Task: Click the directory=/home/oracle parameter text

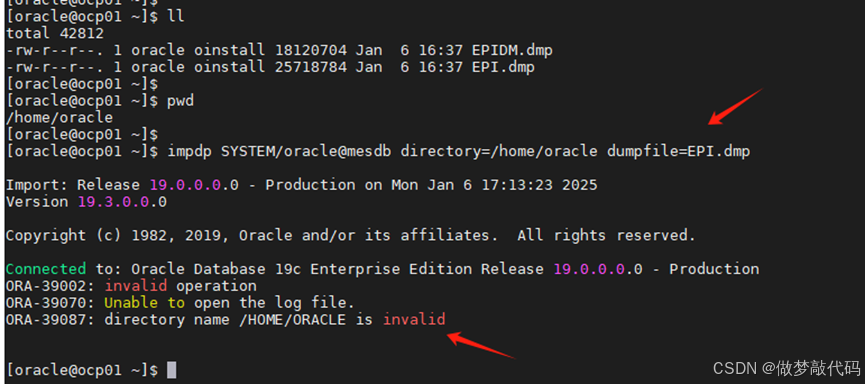Action: [x=499, y=151]
